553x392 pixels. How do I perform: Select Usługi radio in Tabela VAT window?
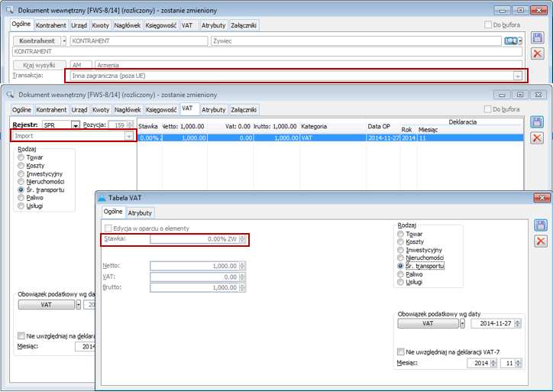point(400,282)
